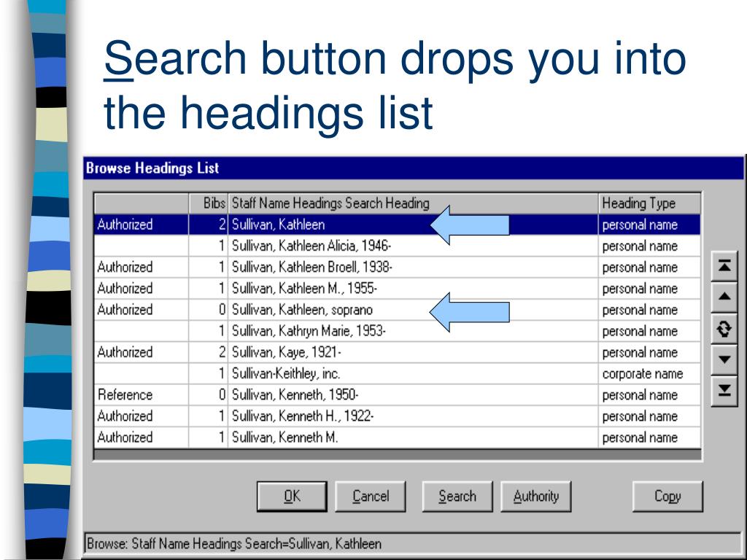Dismiss the dialog with Cancel
This screenshot has width=747, height=560.
(x=371, y=496)
